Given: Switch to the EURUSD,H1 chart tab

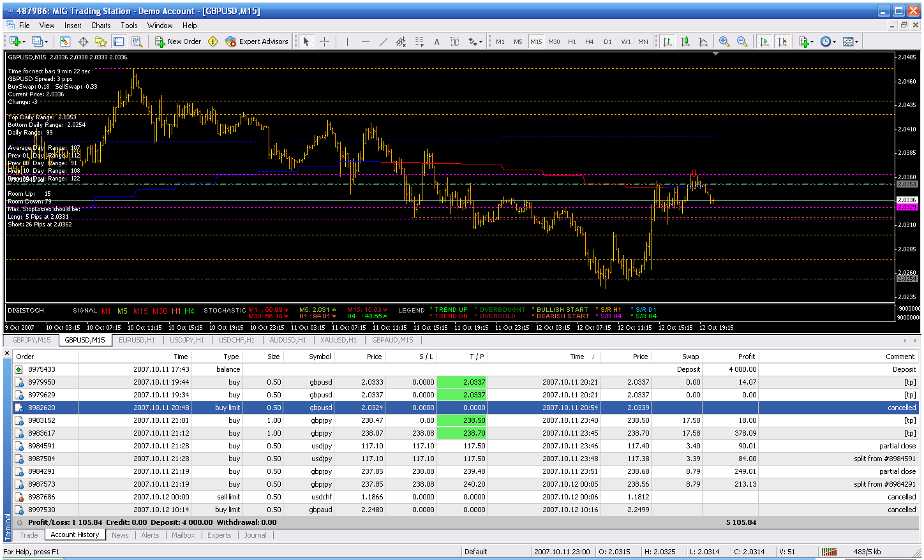Looking at the screenshot, I should point(137,340).
